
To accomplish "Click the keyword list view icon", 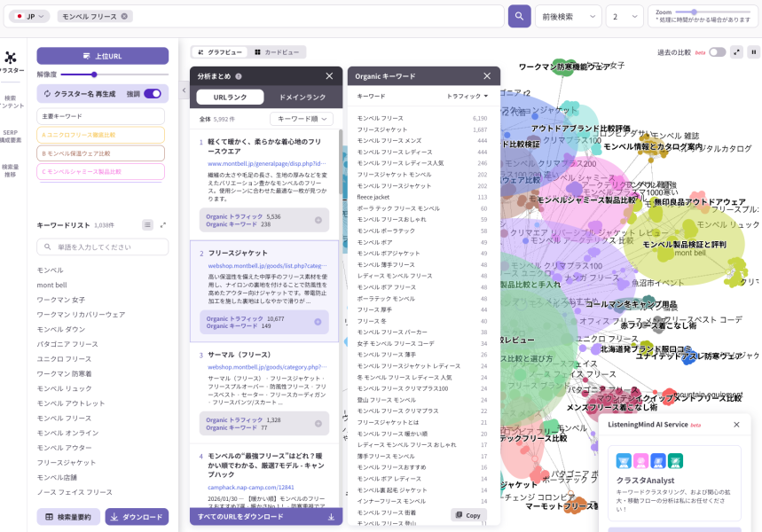I will coord(147,225).
